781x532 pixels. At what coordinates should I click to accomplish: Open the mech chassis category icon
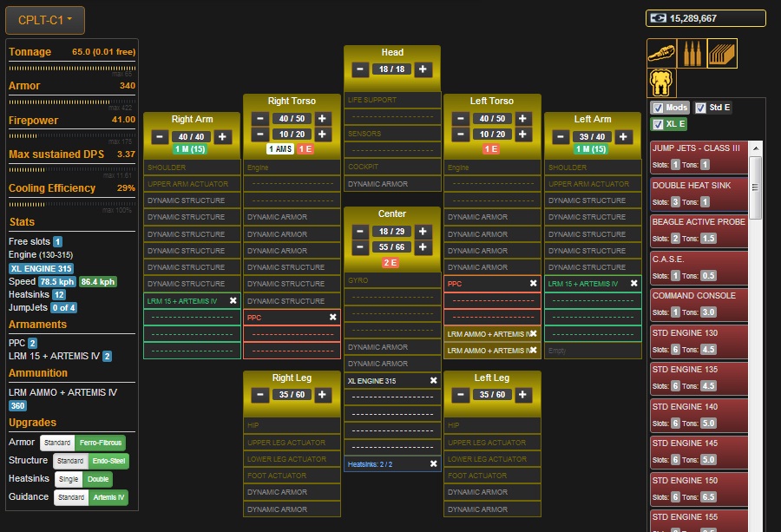click(662, 83)
